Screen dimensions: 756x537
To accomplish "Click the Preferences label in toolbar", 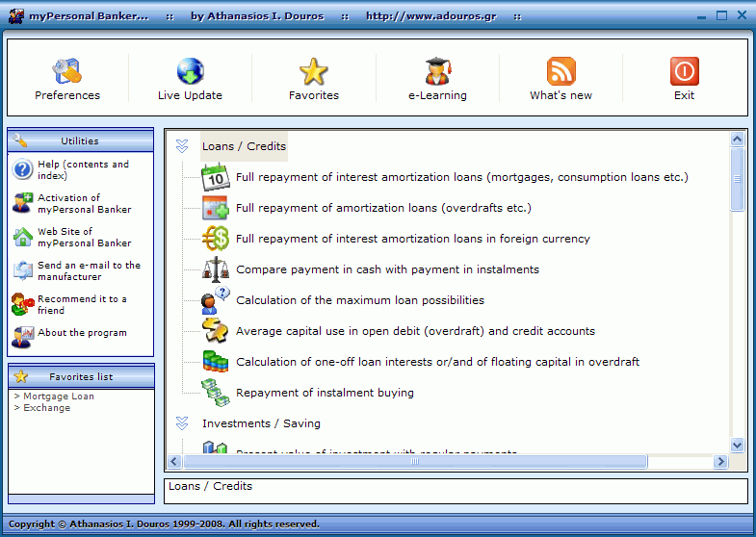I will [x=67, y=95].
